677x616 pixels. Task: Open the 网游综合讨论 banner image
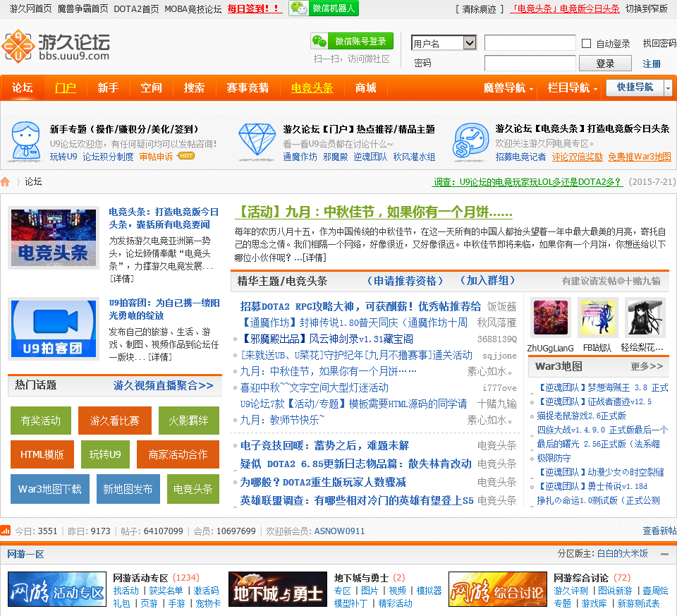click(x=498, y=588)
